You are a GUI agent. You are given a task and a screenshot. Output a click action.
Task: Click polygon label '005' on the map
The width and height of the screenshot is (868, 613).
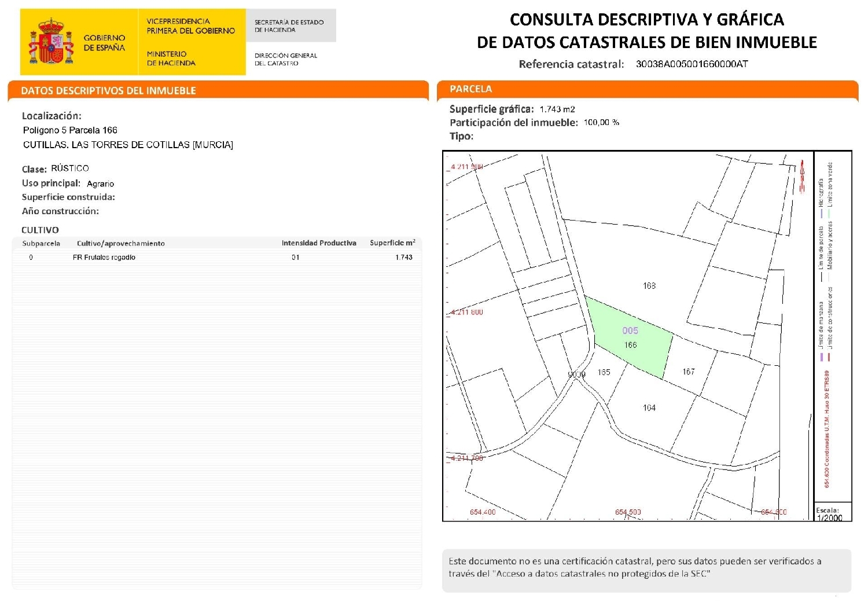(630, 331)
